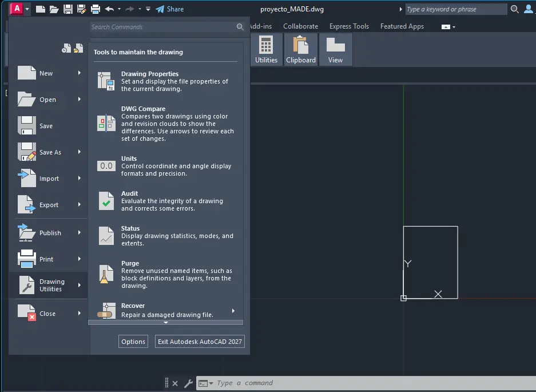Viewport: 536px width, 392px height.
Task: Click the Audit checkmark icon
Action: [106, 201]
